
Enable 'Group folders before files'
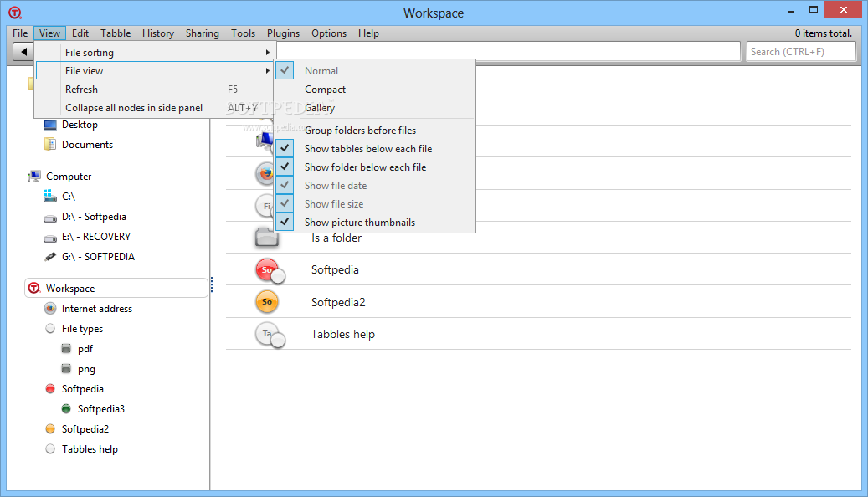[x=361, y=130]
